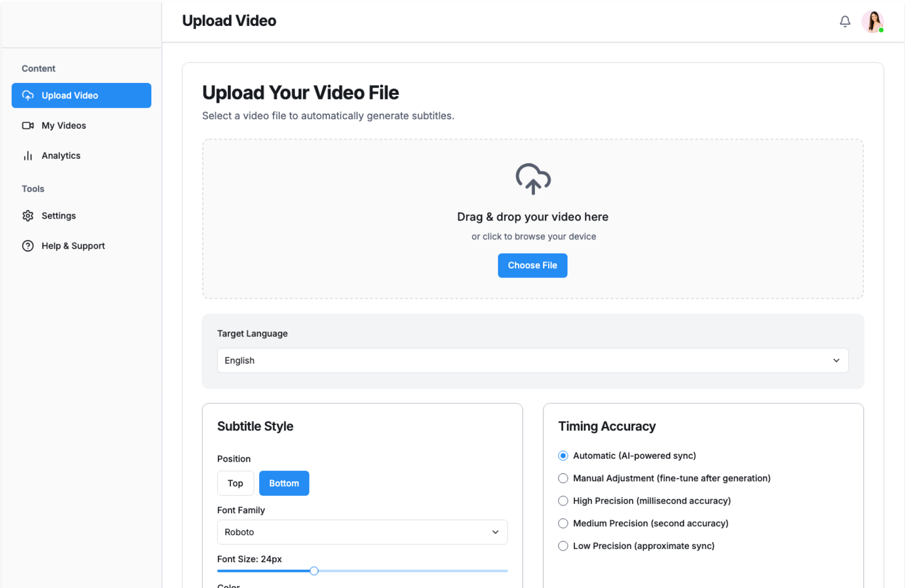Set subtitle position to Top
The width and height of the screenshot is (905, 588).
(x=235, y=483)
